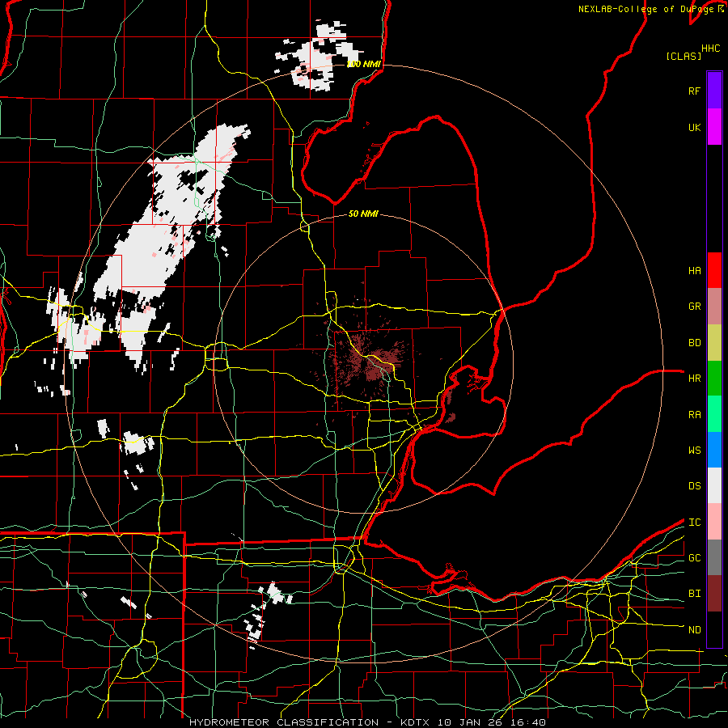Click the HYDROMETEOR CLASSIFICATION caption text
Image resolution: width=728 pixels, height=728 pixels.
(x=284, y=722)
